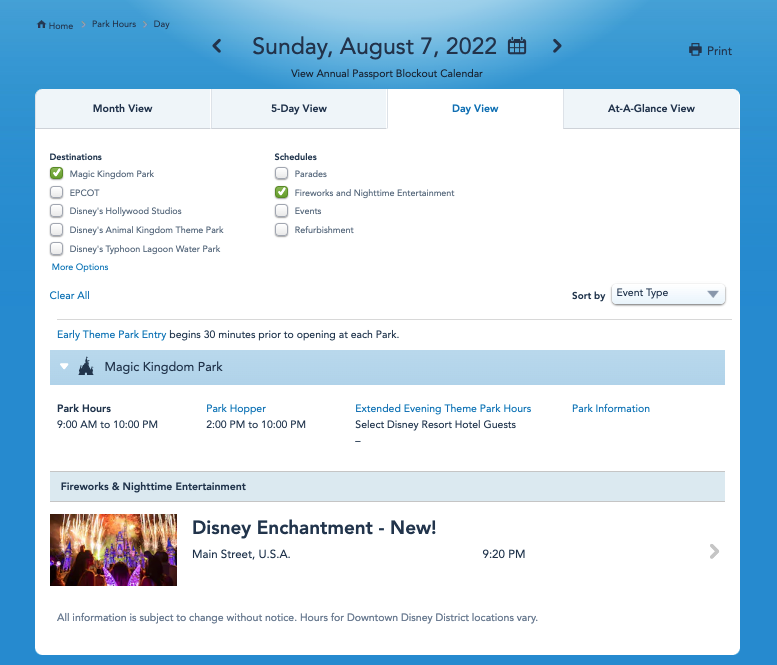Open View Annual Passport Blockout Calendar

pyautogui.click(x=387, y=73)
